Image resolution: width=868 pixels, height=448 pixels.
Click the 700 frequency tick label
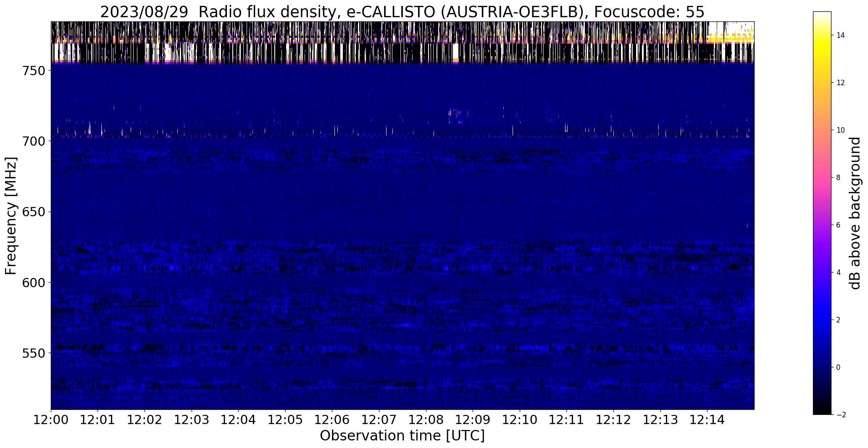33,141
